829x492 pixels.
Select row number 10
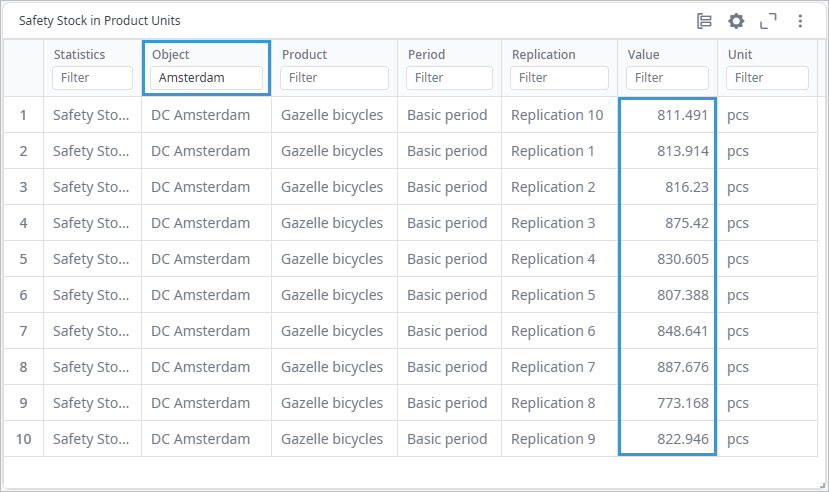tap(23, 439)
